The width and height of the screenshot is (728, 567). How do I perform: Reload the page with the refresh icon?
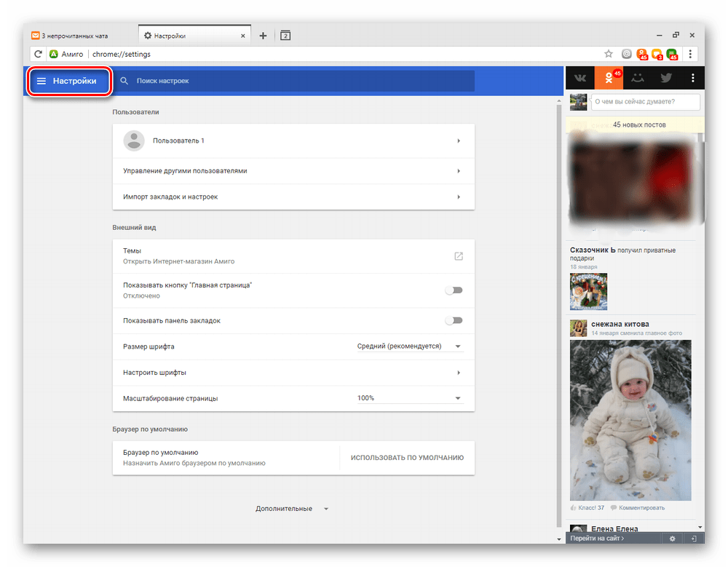point(38,54)
